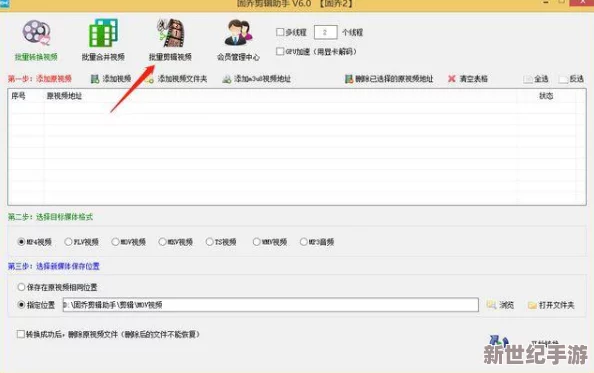Click 添加视频文件夹 folder button
Viewport: 594px width, 373px height.
[177, 79]
